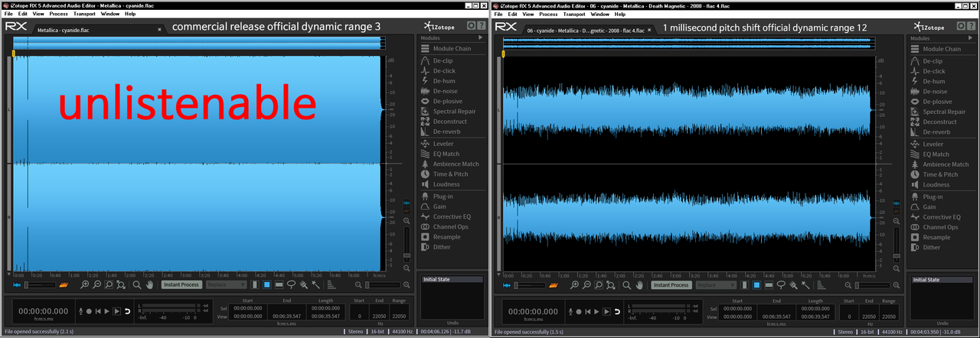
Task: Open Ambience Match in cyanide.flac window
Action: [449, 164]
